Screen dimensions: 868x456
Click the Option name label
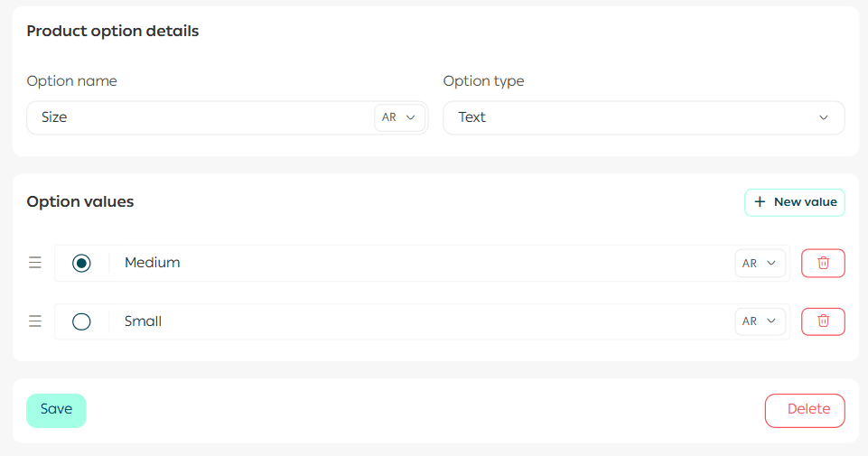(72, 81)
